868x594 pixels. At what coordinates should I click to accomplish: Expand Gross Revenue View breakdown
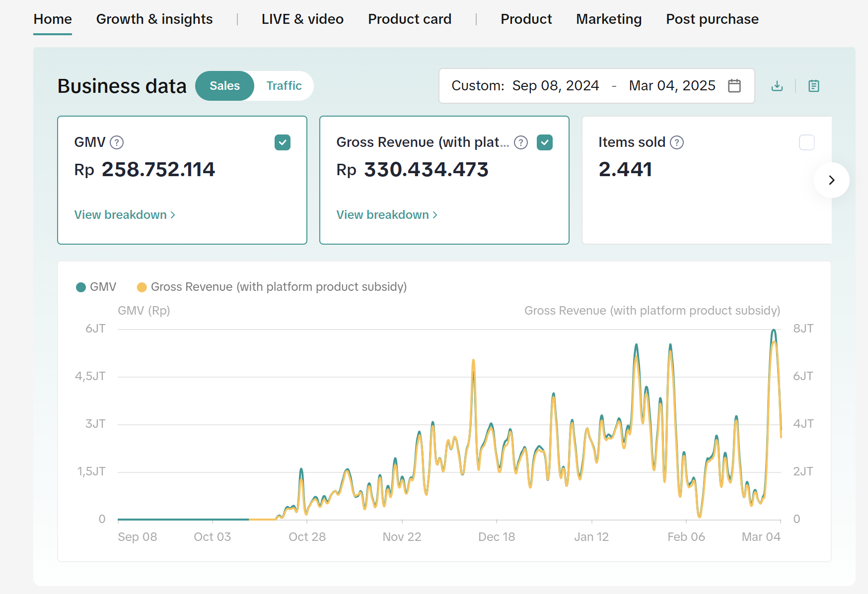(x=387, y=215)
